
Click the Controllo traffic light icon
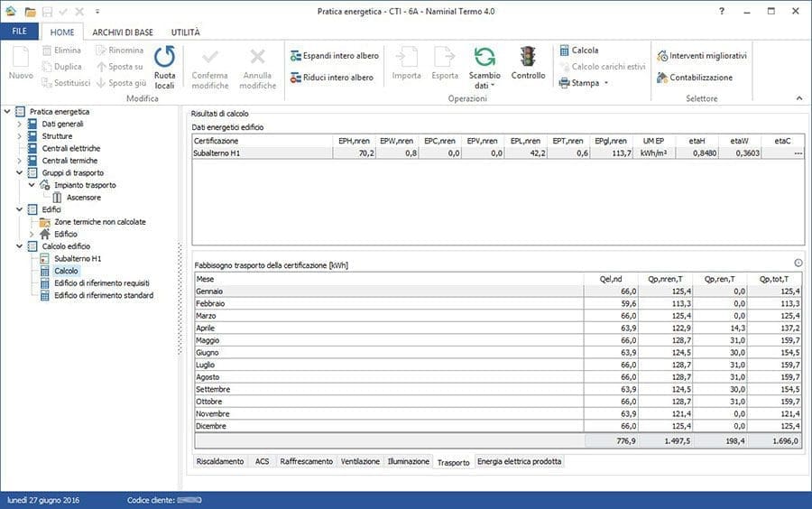[x=528, y=58]
